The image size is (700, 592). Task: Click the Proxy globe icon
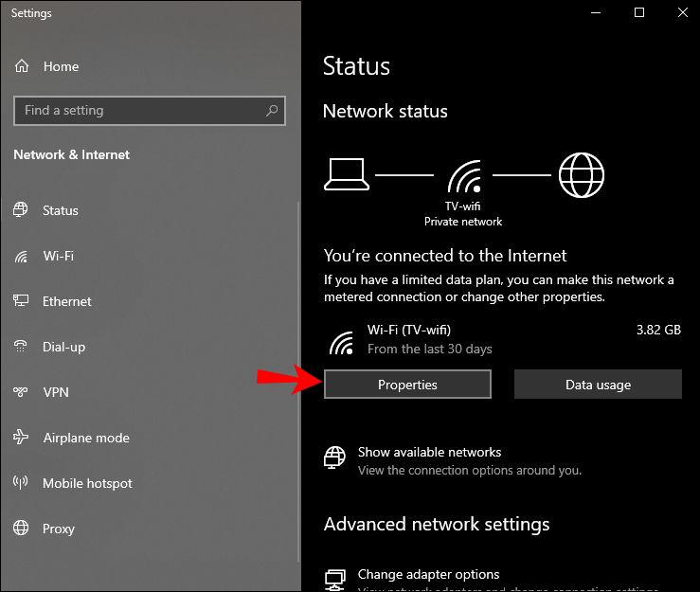point(21,529)
